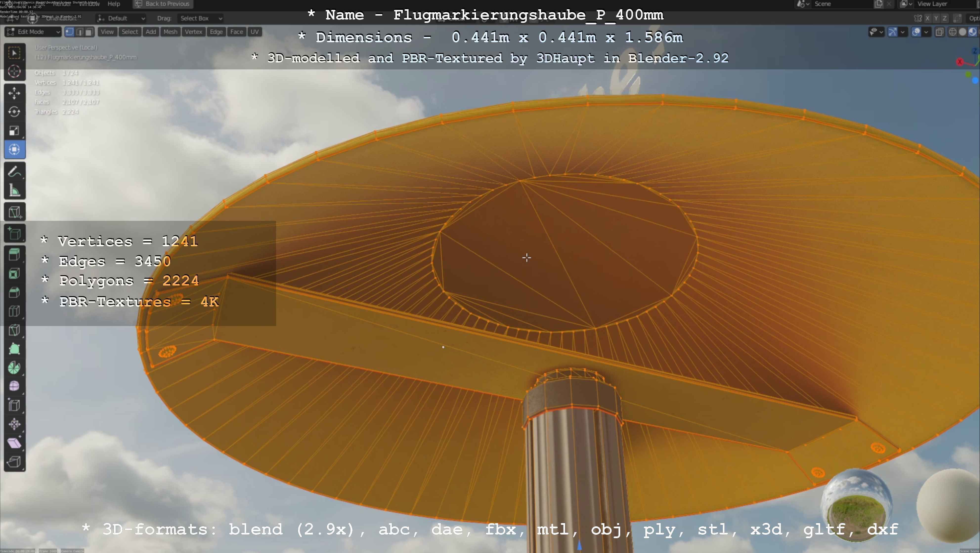Click the Scene name field

(x=842, y=4)
